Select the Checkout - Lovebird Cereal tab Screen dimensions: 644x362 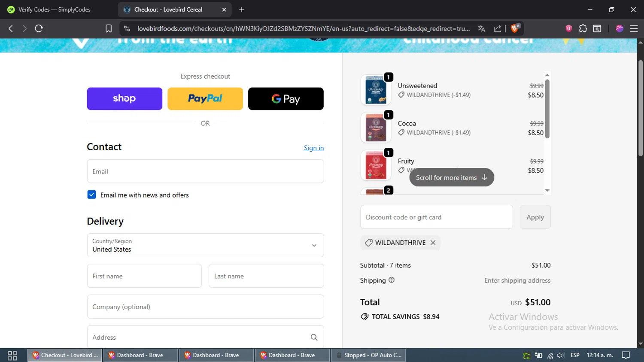174,9
